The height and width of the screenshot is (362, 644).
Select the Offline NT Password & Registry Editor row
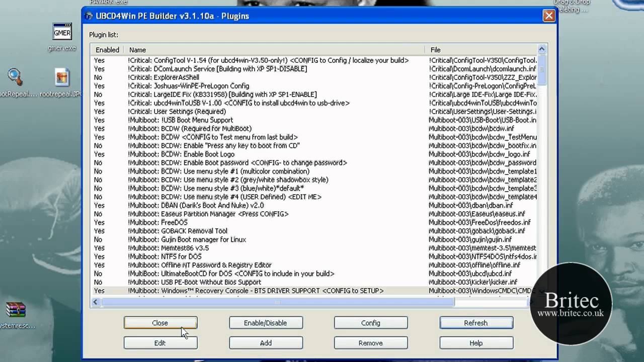coord(314,265)
